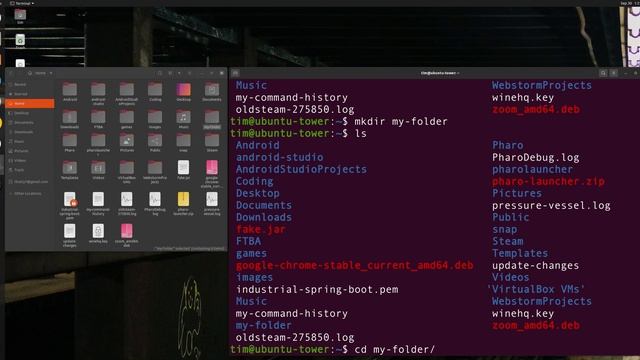Open the email account entry in sidebar
This screenshot has height=360, width=640.
tap(30, 182)
